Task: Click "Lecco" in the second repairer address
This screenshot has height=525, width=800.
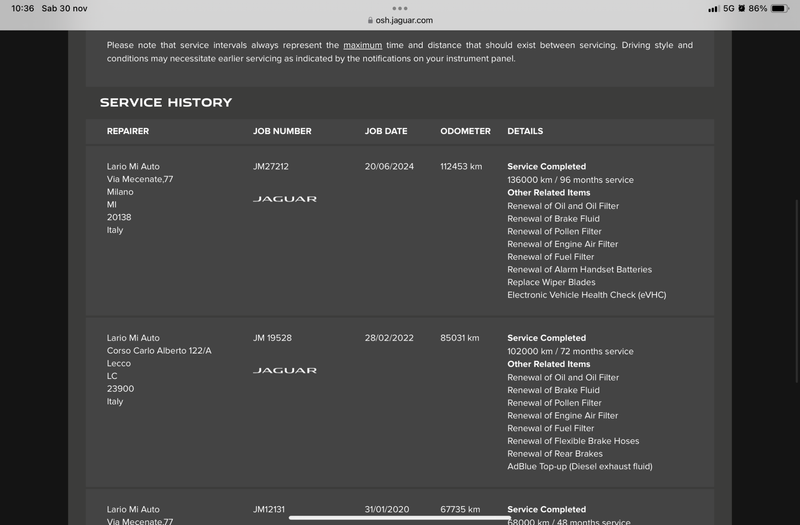Action: [118, 363]
